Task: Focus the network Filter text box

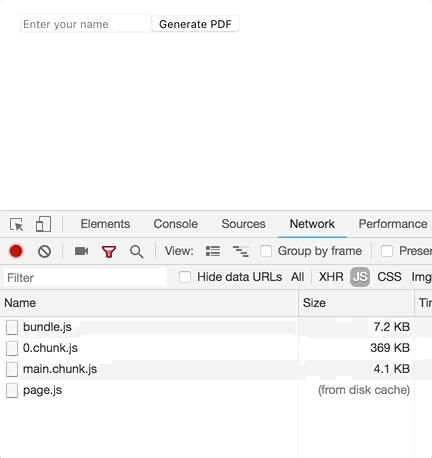Action: 85,278
